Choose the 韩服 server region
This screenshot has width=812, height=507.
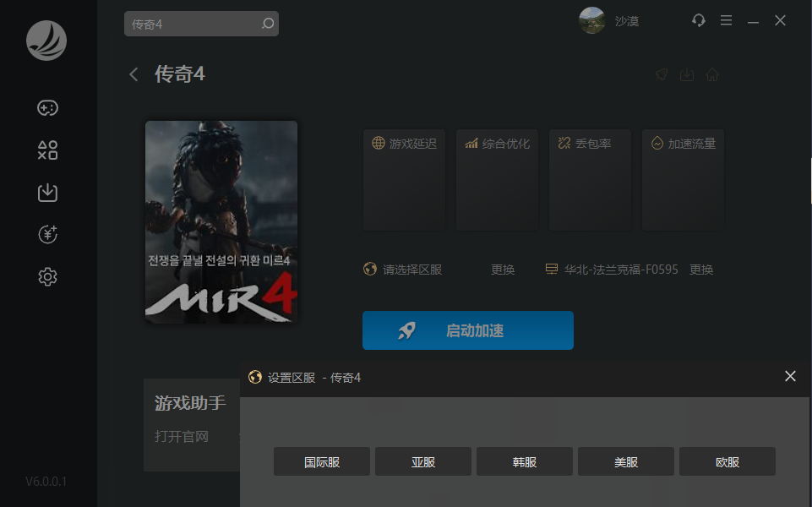tap(525, 462)
